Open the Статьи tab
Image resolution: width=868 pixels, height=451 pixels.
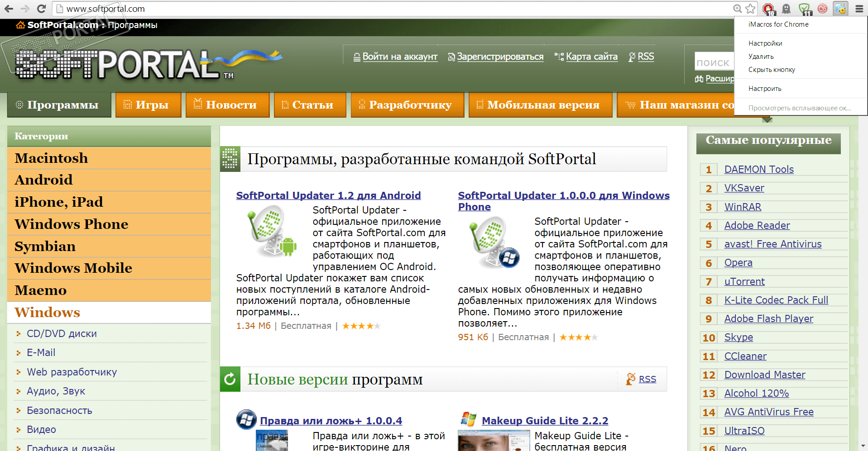(x=310, y=105)
